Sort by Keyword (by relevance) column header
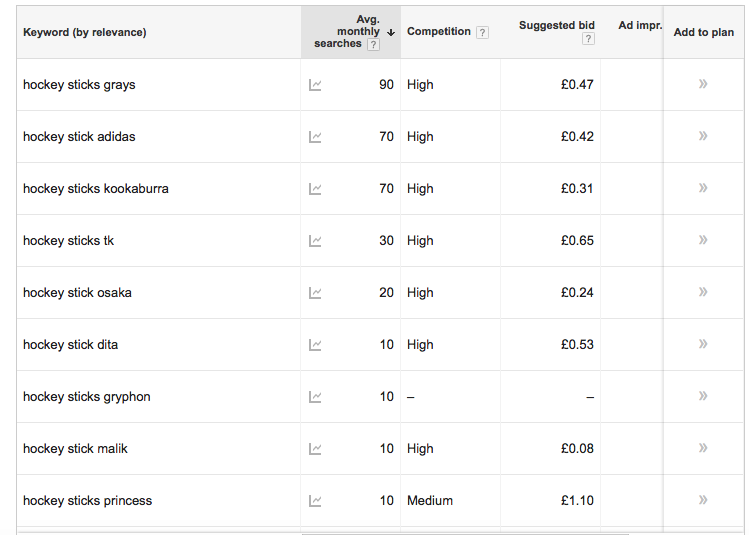 point(85,32)
